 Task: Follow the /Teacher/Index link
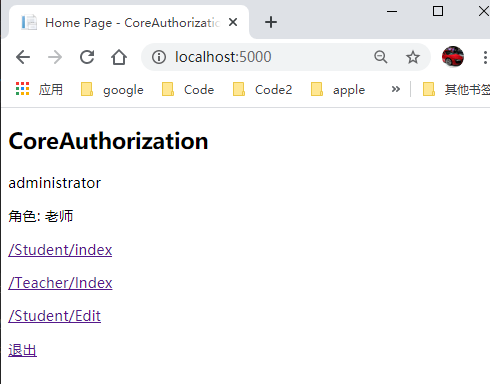tap(60, 283)
